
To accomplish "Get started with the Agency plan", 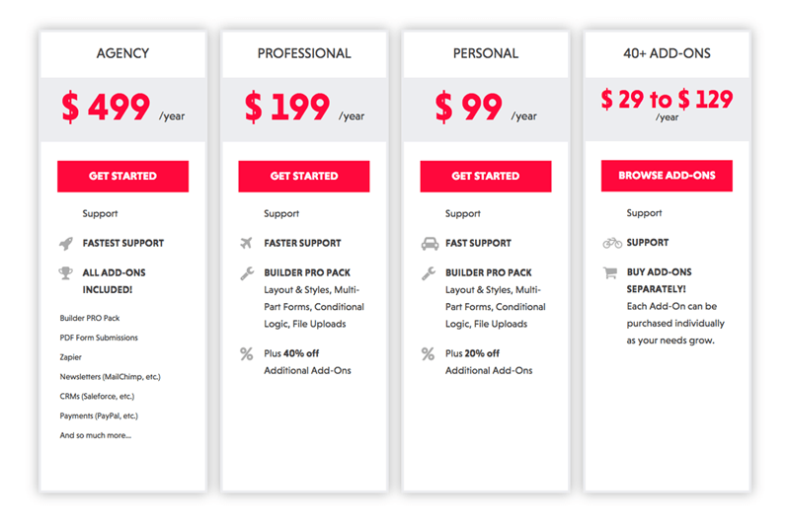I will click(122, 177).
